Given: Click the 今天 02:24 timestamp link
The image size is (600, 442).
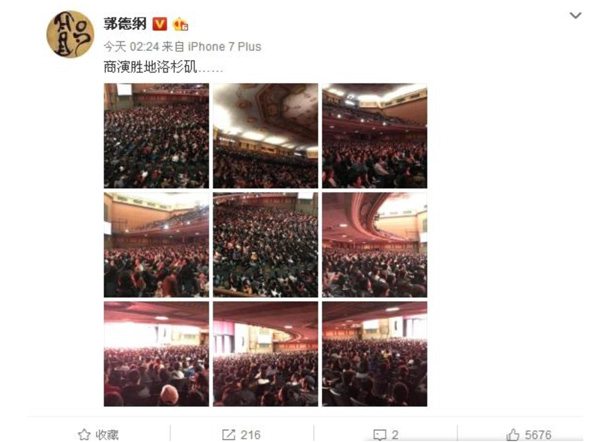Looking at the screenshot, I should point(131,47).
